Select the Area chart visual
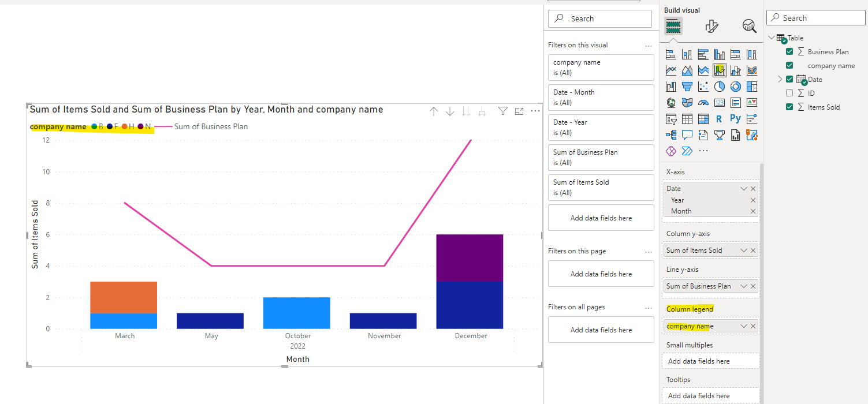Image resolution: width=868 pixels, height=404 pixels. click(687, 70)
